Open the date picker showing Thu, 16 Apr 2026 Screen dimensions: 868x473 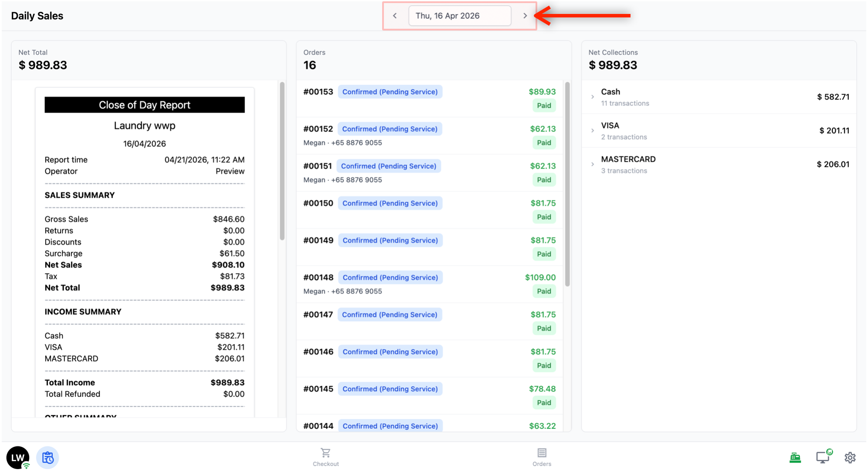[459, 16]
